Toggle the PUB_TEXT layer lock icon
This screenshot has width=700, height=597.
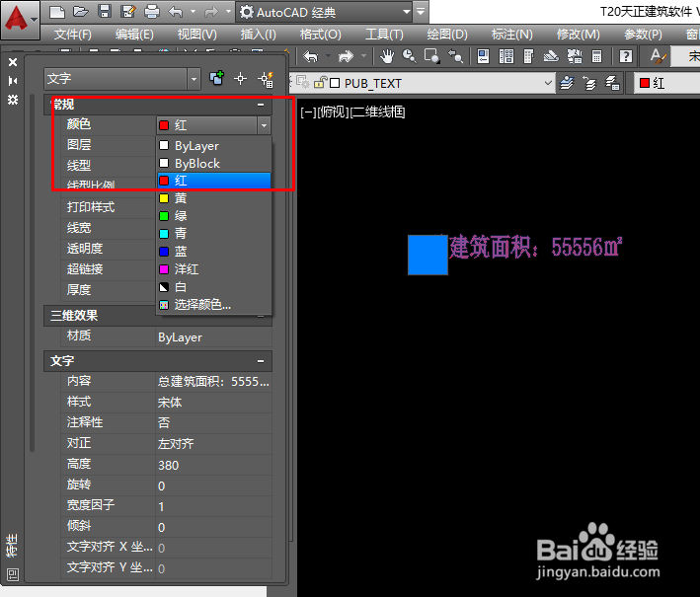320,83
